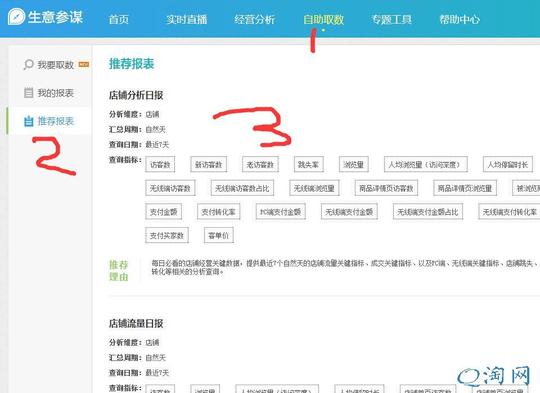Click the 推荐报表 page heading
Screen dimensions: 540x393
click(x=132, y=64)
